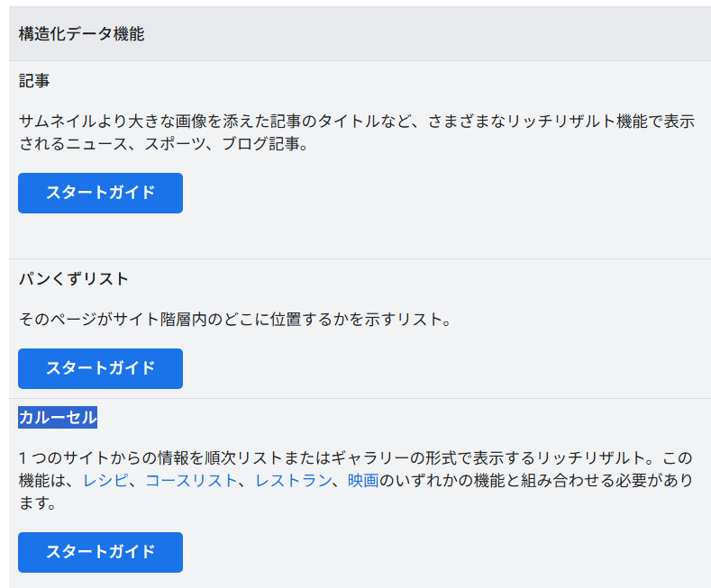
Task: Click the スタートガイド button under 記事
Action: 100,193
